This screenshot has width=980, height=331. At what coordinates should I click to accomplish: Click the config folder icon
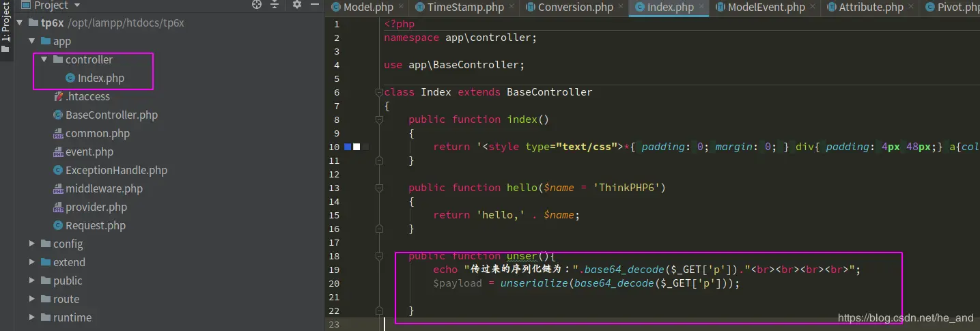point(46,244)
